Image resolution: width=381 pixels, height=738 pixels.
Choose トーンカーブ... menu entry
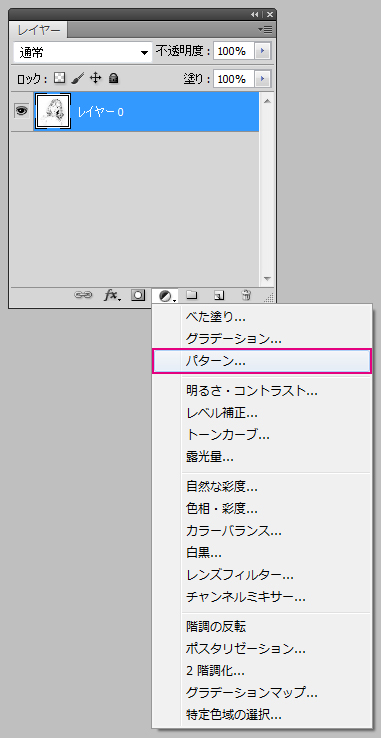228,435
